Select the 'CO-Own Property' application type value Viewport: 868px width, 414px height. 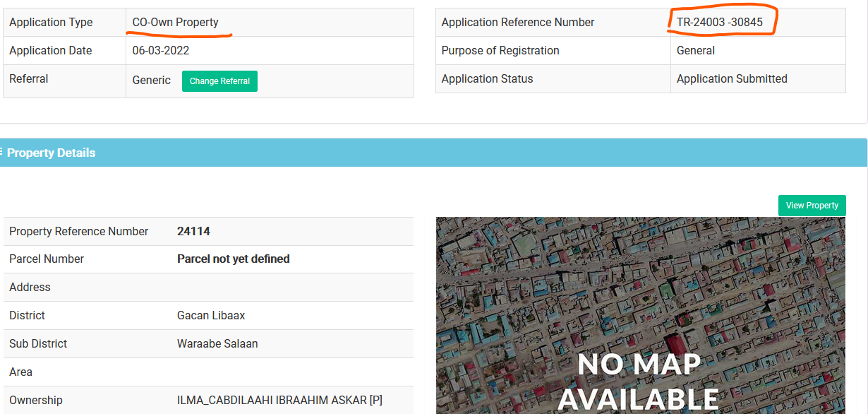176,23
